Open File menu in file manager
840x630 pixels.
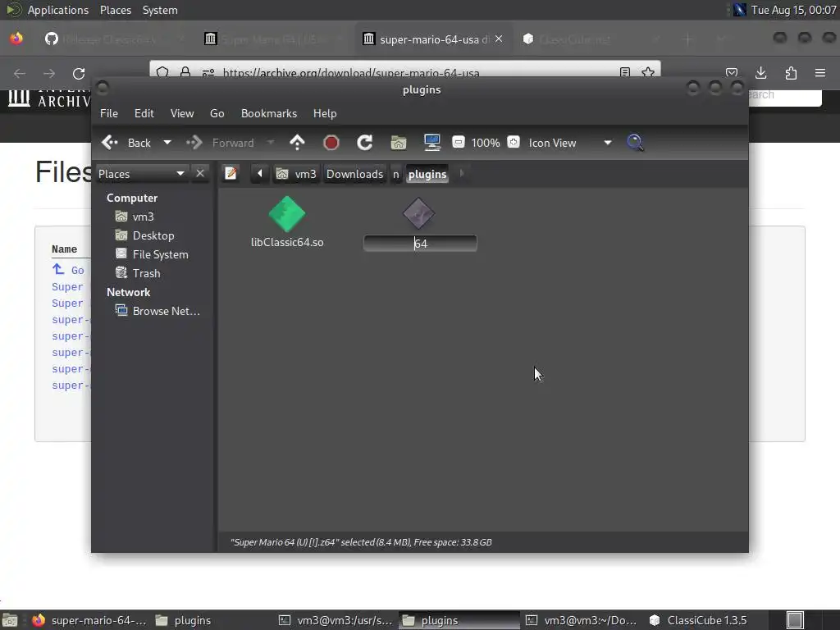[x=109, y=113]
